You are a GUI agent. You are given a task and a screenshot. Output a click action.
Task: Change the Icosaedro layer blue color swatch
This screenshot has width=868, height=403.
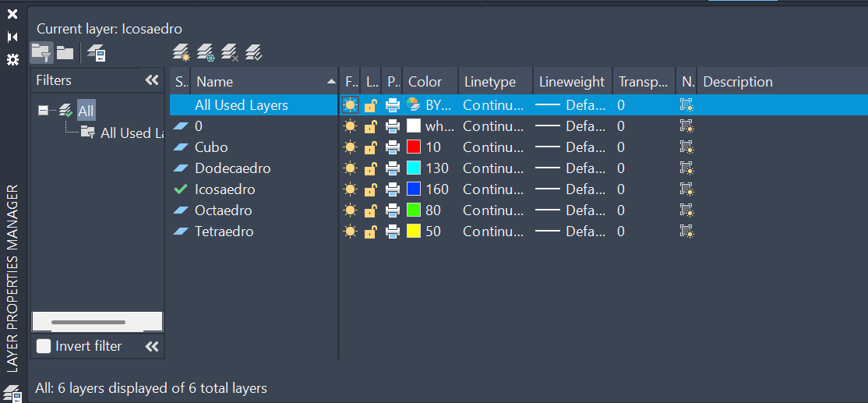coord(414,189)
